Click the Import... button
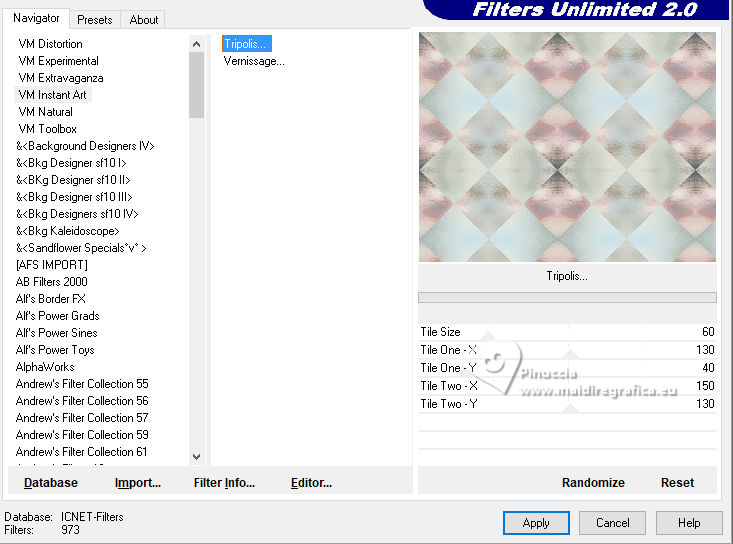733x544 pixels. 138,483
